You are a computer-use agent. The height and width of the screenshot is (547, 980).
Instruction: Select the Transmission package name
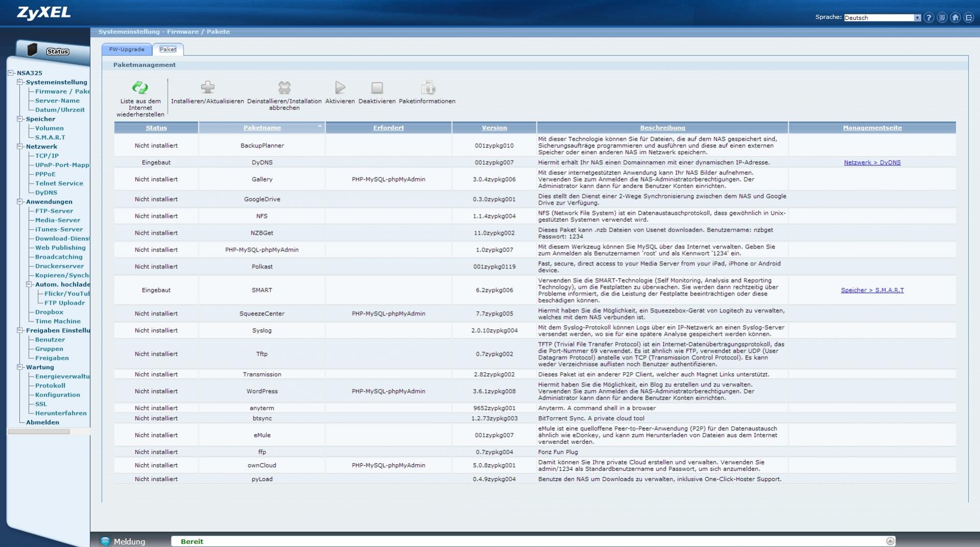coord(262,375)
